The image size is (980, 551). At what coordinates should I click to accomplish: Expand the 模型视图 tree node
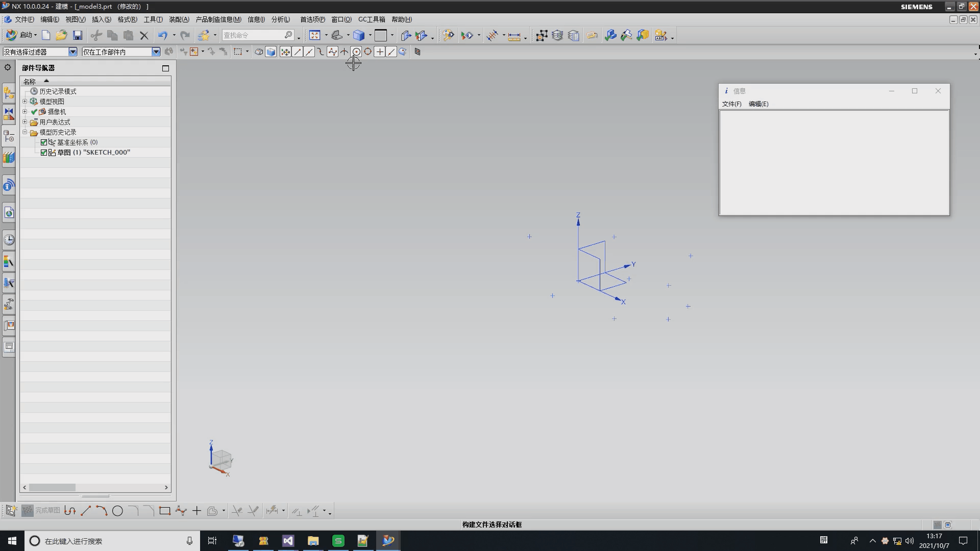pyautogui.click(x=24, y=102)
